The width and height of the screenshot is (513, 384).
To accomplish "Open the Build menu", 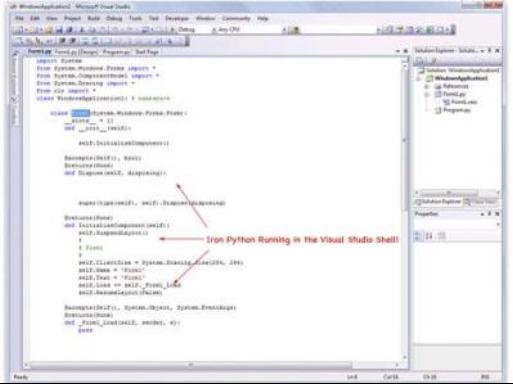I will [x=94, y=18].
